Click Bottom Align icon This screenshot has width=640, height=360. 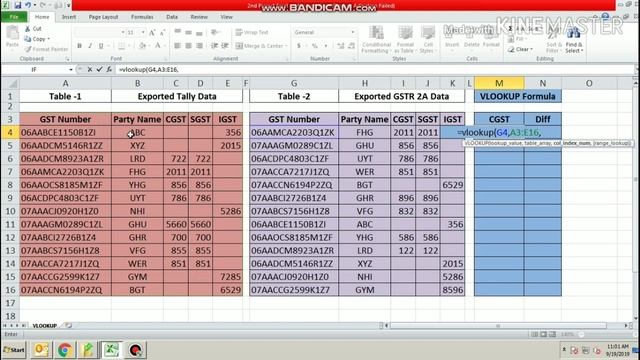(199, 32)
